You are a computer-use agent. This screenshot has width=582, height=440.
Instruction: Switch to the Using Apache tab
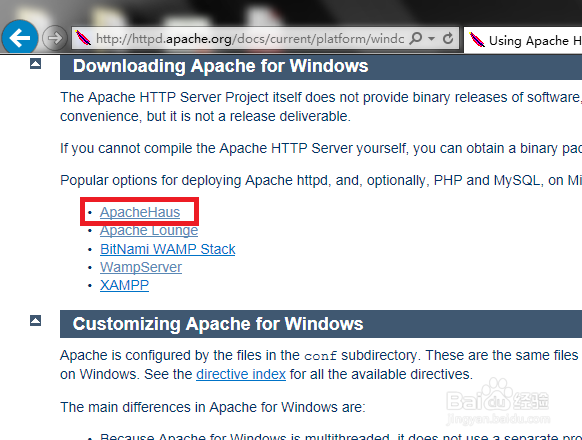pyautogui.click(x=523, y=40)
